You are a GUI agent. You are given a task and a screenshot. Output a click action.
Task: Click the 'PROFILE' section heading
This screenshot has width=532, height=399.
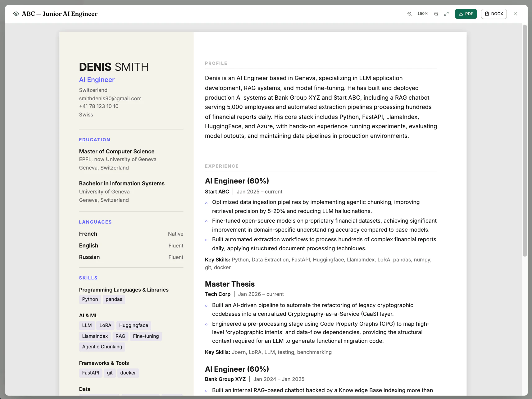(216, 63)
